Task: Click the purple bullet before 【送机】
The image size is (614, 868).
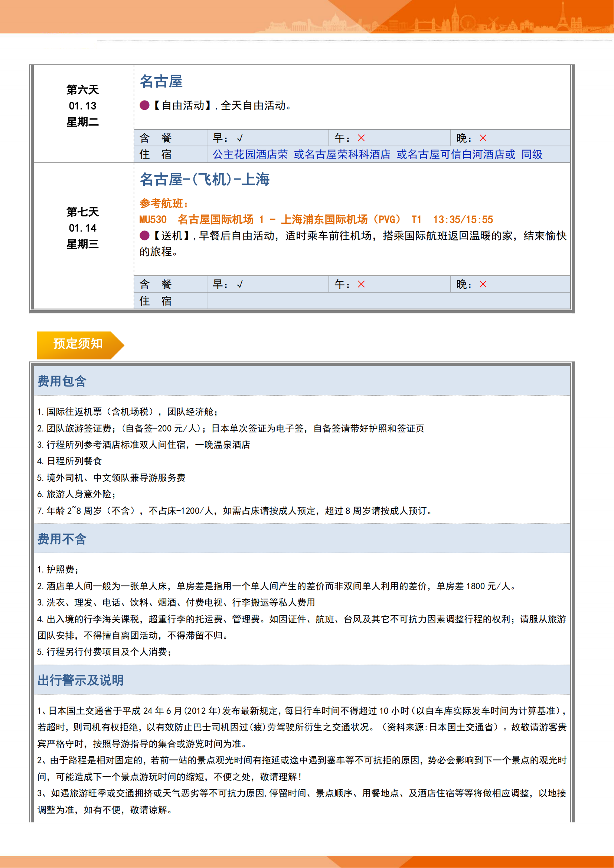Action: point(144,236)
